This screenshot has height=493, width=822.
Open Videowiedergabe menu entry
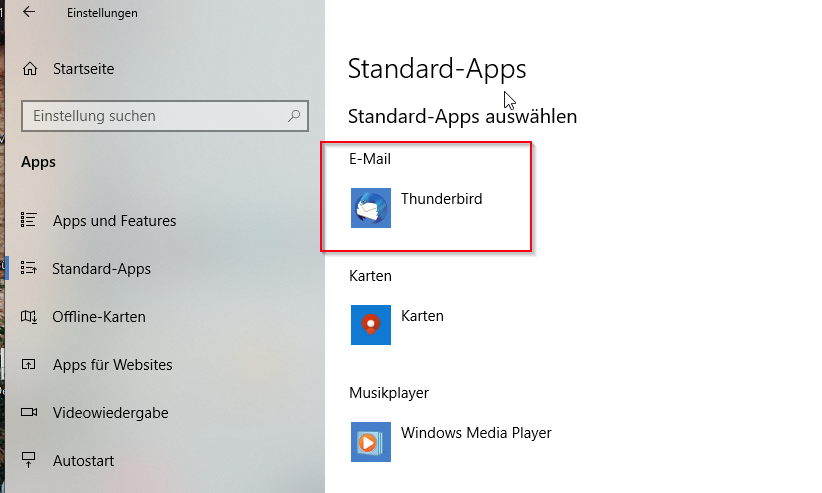coord(111,413)
